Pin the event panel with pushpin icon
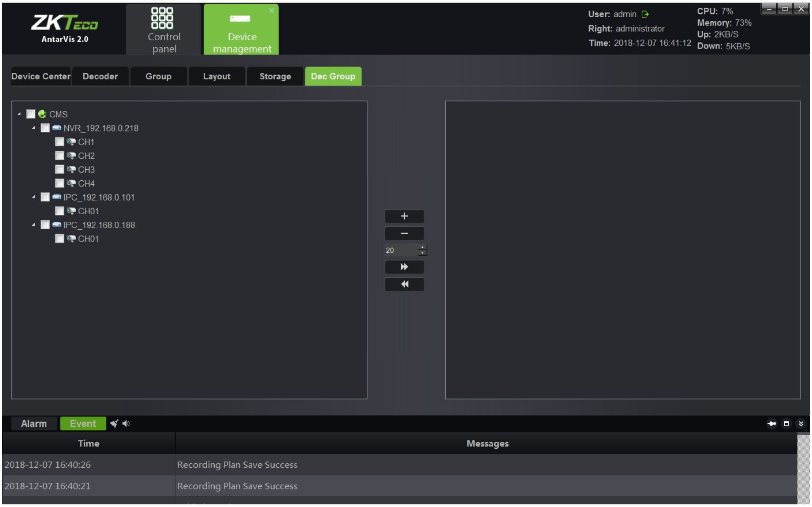 coord(771,424)
